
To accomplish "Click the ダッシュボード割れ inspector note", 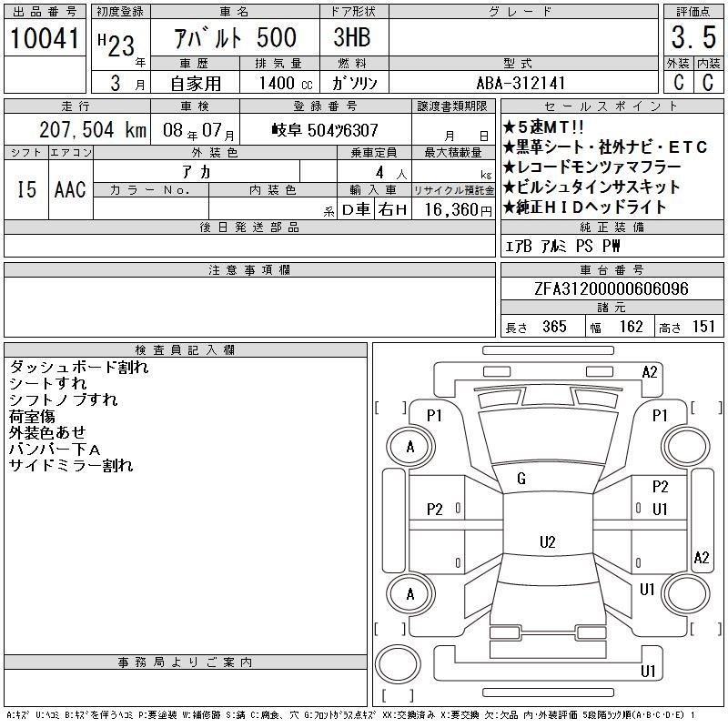I will (78, 368).
